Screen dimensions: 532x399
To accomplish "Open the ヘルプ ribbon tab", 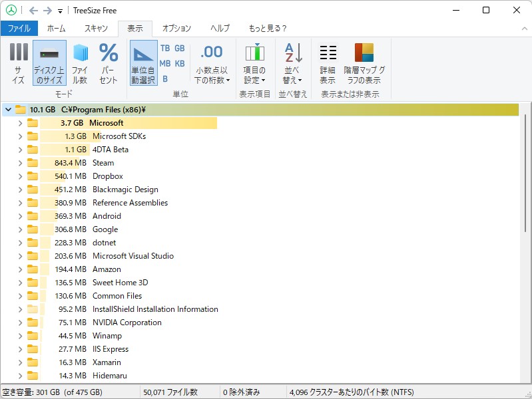I will (x=220, y=29).
